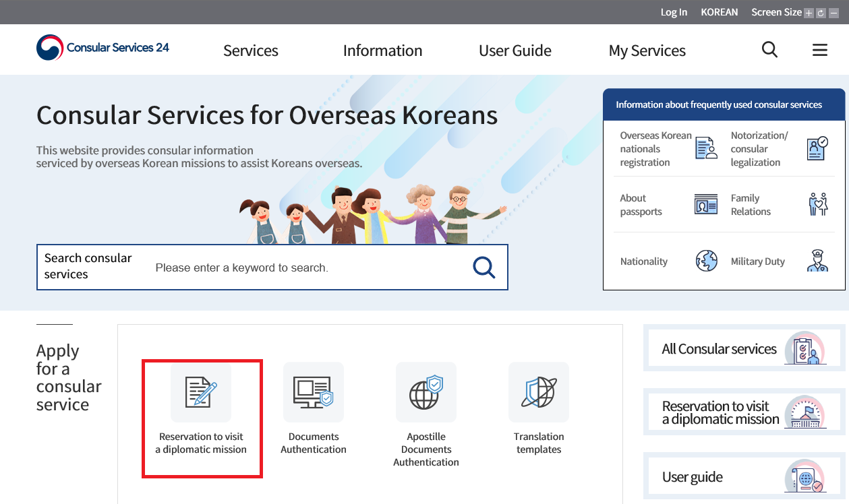The width and height of the screenshot is (849, 504).
Task: Click the consular services keyword search field
Action: (303, 267)
